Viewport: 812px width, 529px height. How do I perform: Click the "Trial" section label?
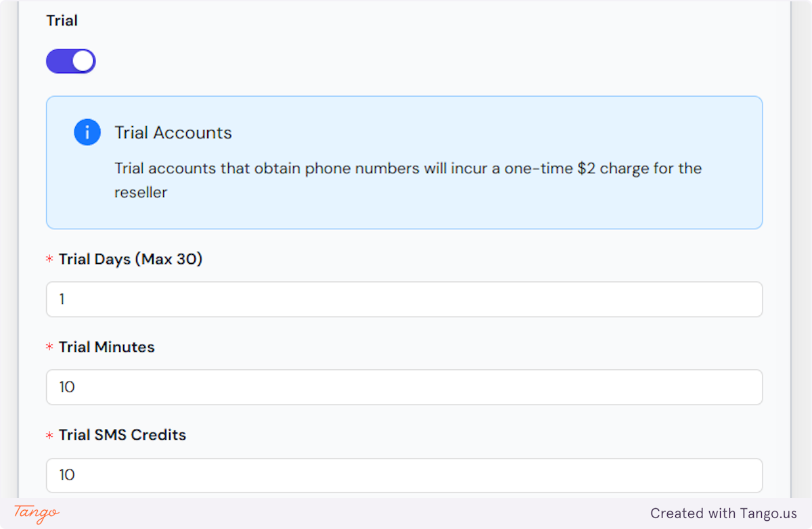coord(62,21)
